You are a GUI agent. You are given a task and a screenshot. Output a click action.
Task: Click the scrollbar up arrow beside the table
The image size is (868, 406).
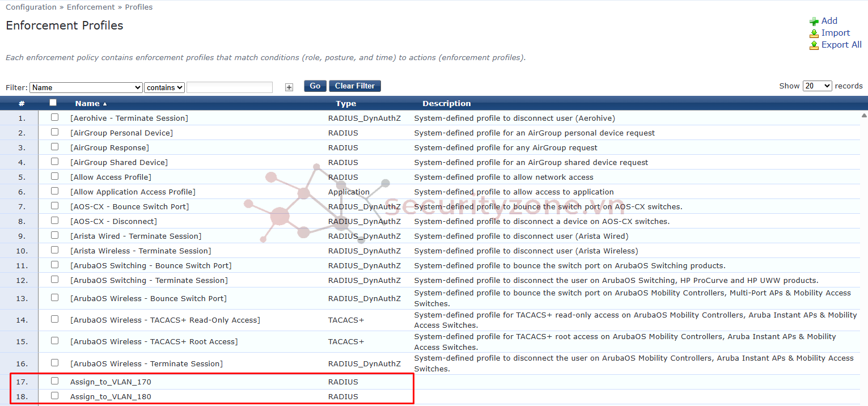point(864,115)
